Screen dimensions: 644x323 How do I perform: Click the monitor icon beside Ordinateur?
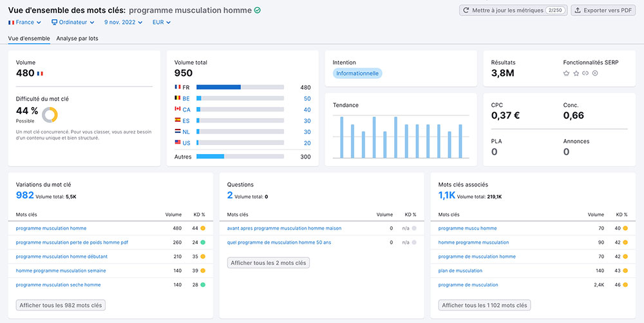(54, 22)
